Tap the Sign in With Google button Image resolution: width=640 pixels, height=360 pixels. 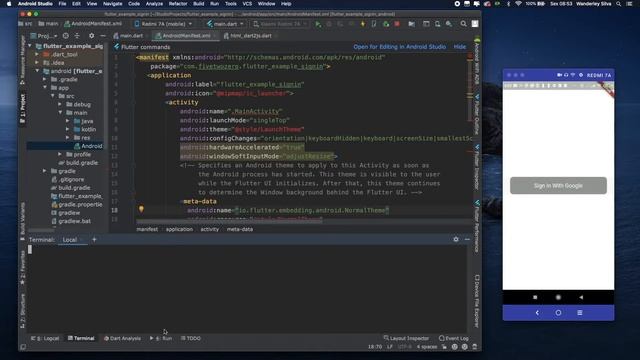(x=558, y=186)
